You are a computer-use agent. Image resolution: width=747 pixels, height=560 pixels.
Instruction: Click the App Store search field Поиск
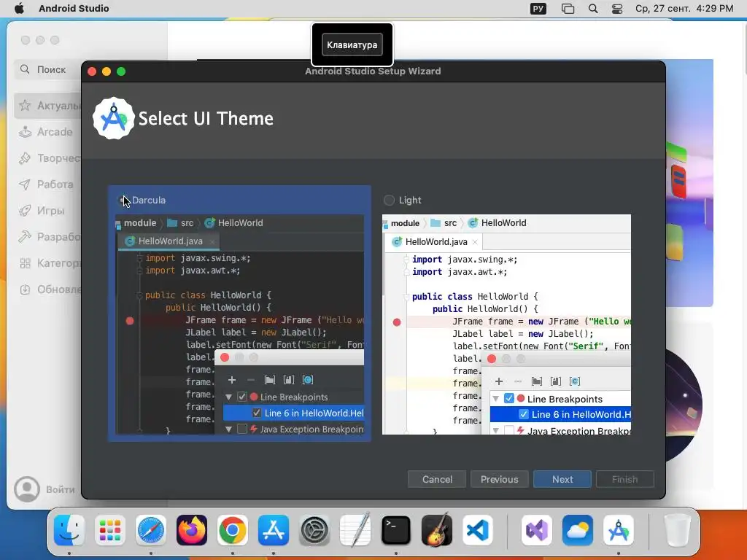pyautogui.click(x=47, y=69)
